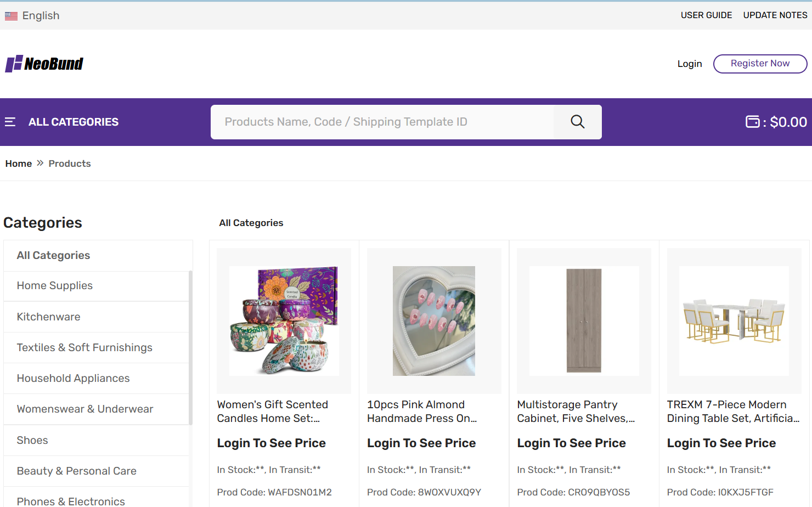Open the scented candles product thumbnail
Screen dimensions: 812x507
284,321
